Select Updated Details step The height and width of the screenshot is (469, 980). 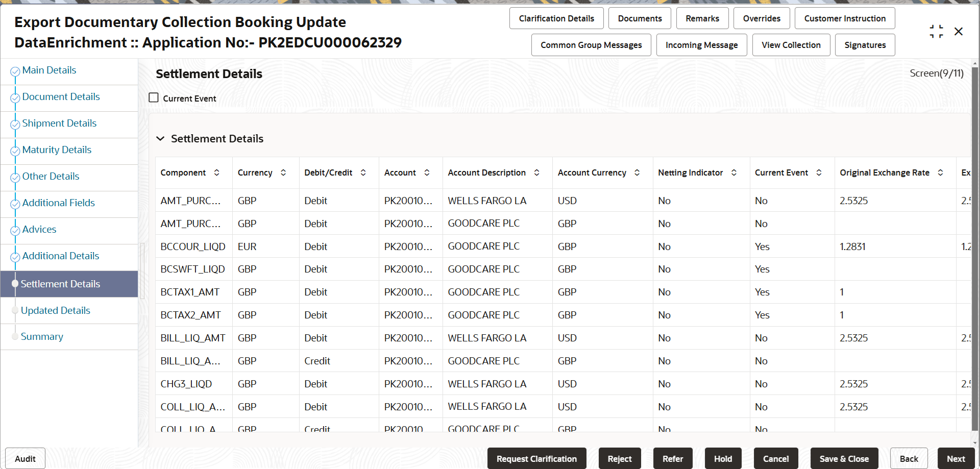coord(55,311)
